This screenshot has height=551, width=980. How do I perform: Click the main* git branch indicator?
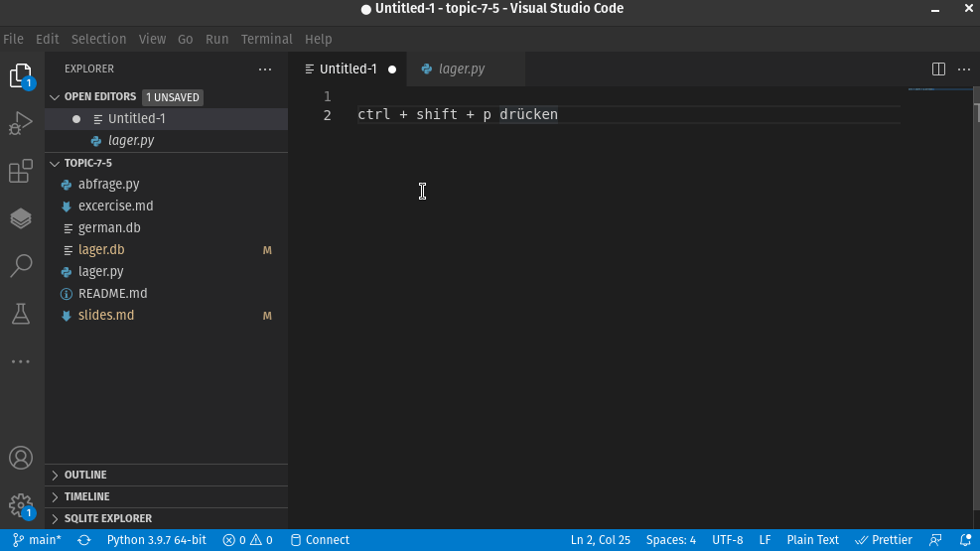38,540
